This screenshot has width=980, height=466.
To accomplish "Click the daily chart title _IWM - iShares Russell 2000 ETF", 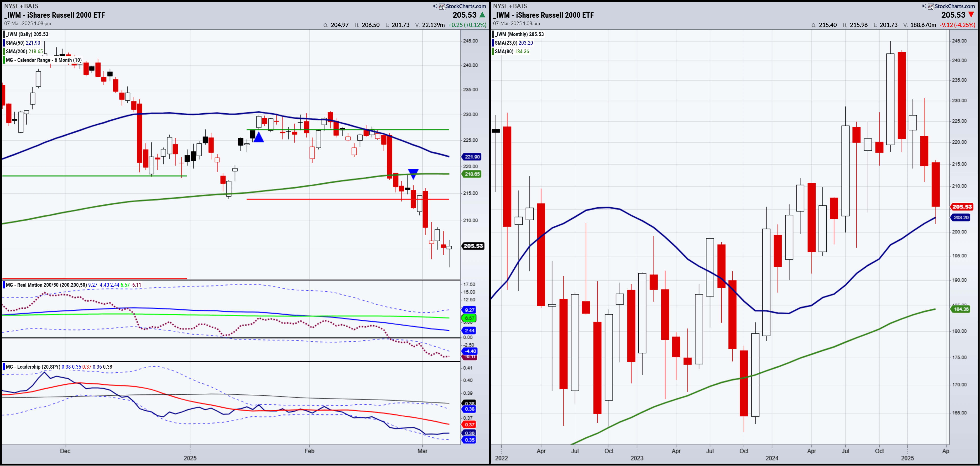I will pos(55,15).
